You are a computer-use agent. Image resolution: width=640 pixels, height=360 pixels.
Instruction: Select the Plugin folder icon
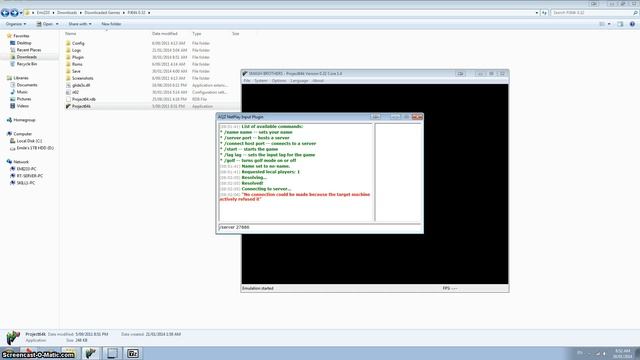(x=68, y=57)
